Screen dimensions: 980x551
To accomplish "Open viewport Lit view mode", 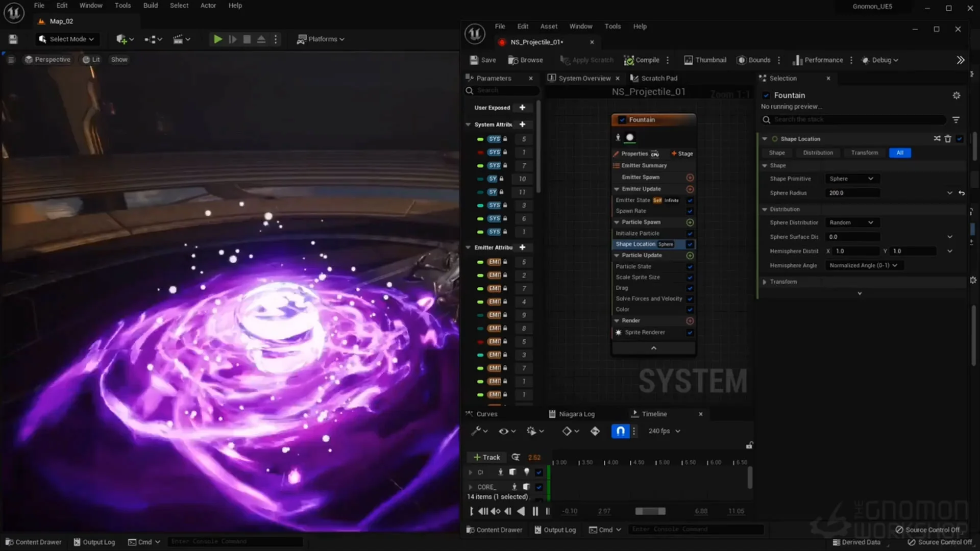I will click(91, 60).
